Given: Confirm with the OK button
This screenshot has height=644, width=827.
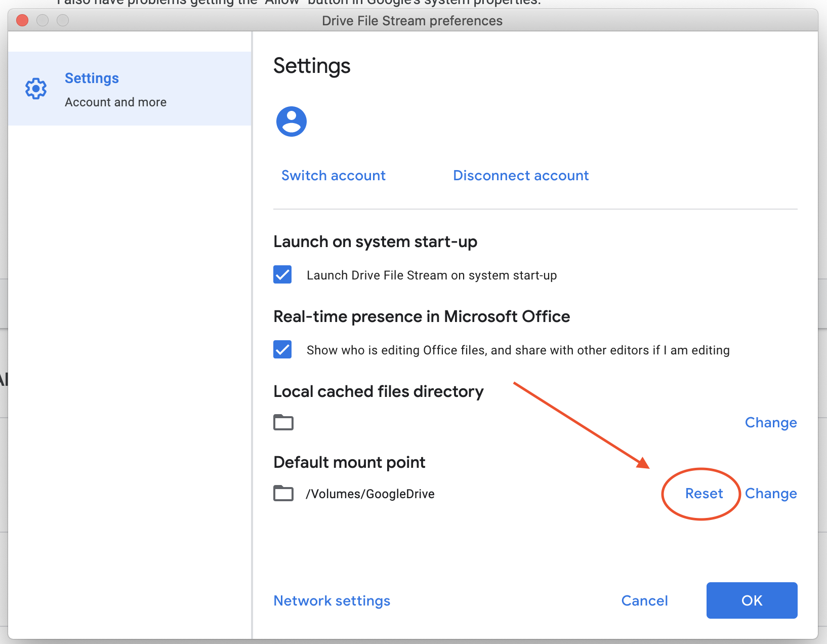Looking at the screenshot, I should click(x=752, y=600).
